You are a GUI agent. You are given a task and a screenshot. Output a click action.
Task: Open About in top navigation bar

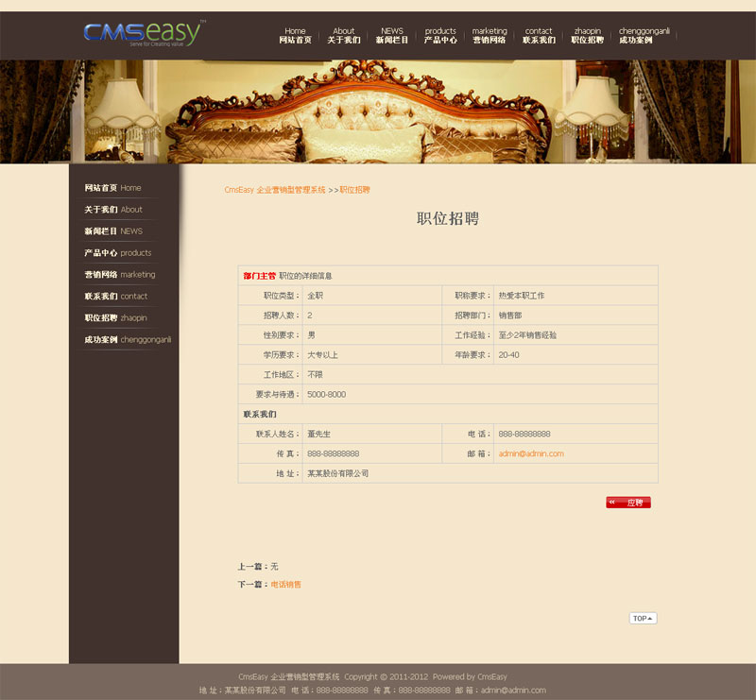[x=344, y=36]
